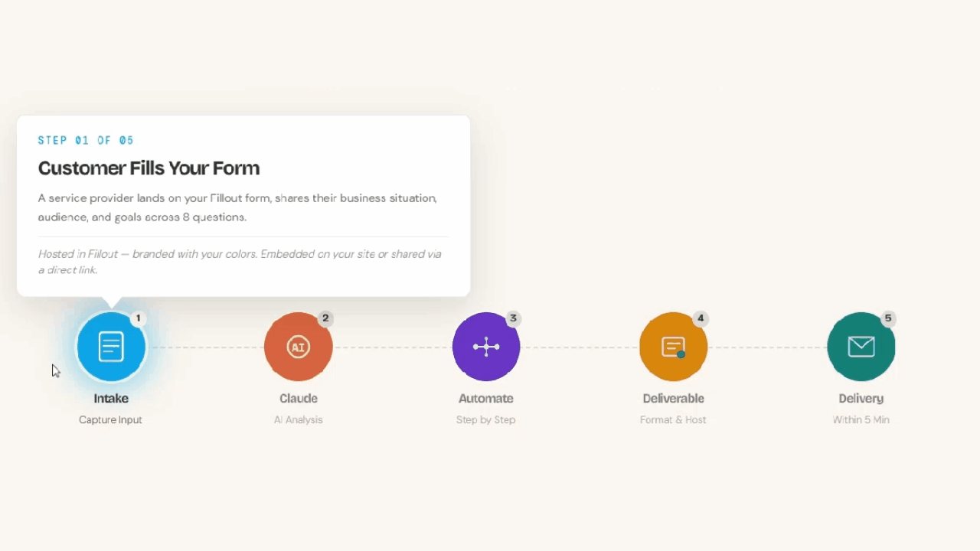Select the Intake step label
The width and height of the screenshot is (980, 551).
pyautogui.click(x=111, y=399)
